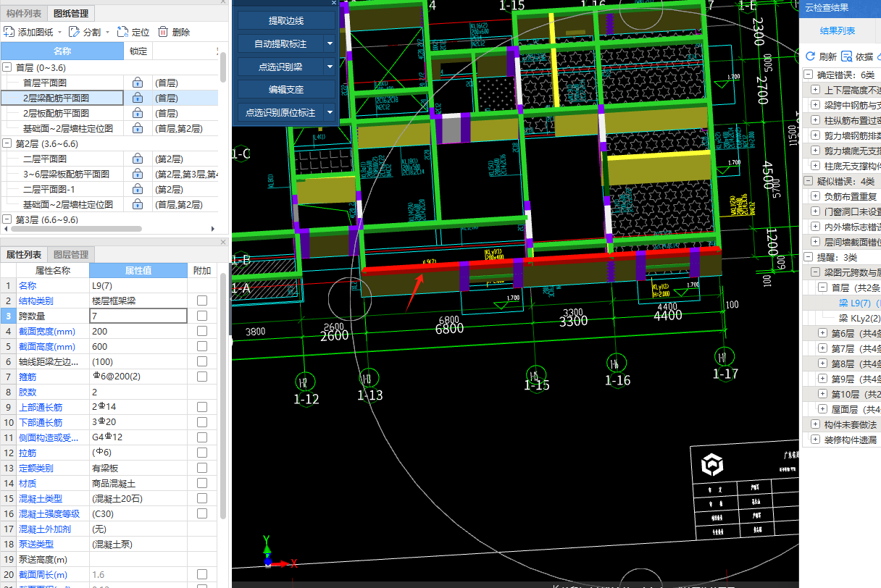
Task: Expand the 第6层 result node
Action: click(822, 333)
